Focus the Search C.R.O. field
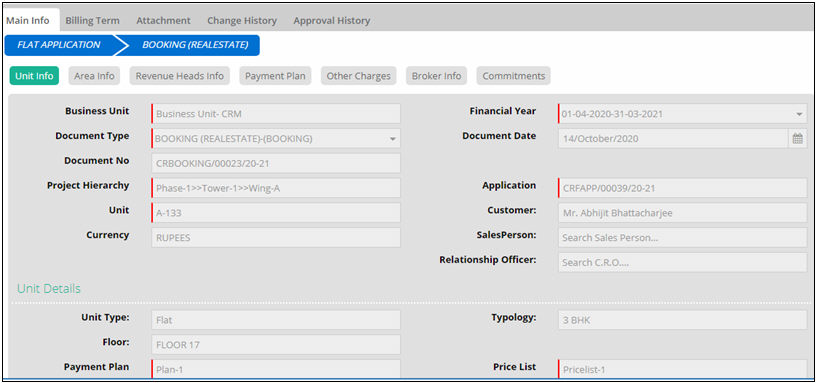 683,263
